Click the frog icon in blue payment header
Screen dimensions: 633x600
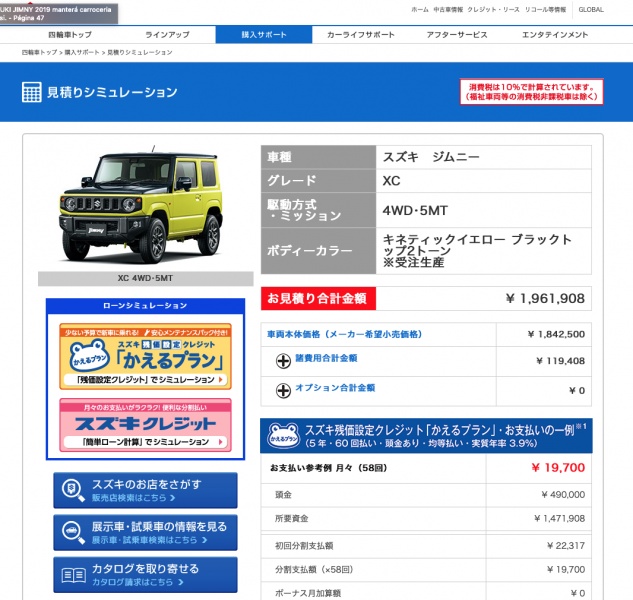pyautogui.click(x=283, y=436)
